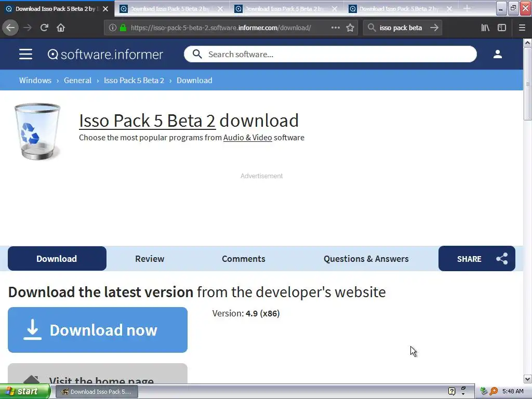Viewport: 532px width, 399px height.
Task: Select the Download Isso Pack taskbar item
Action: 96,392
